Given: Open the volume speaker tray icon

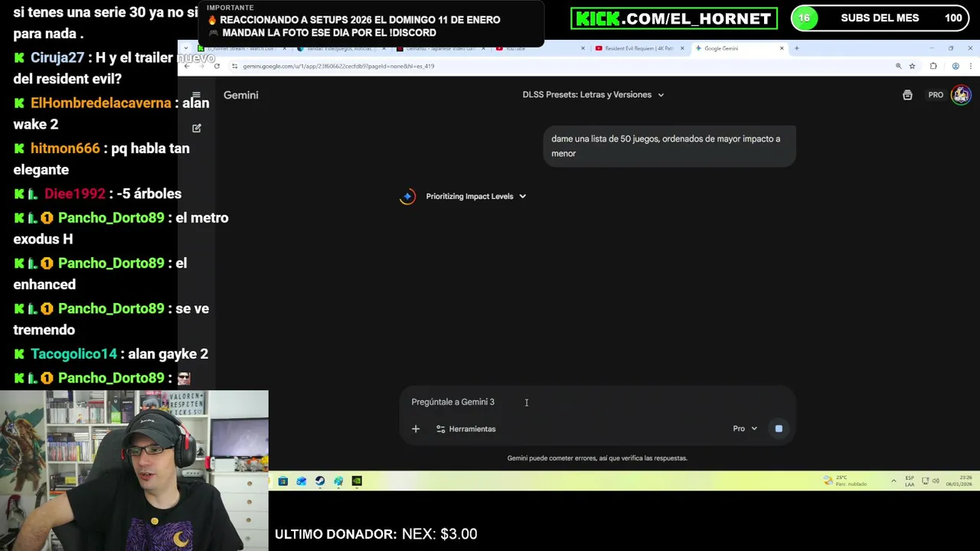Looking at the screenshot, I should coord(936,481).
